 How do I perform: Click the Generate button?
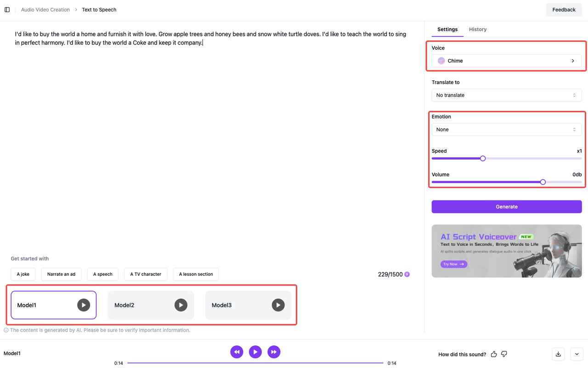click(x=506, y=207)
